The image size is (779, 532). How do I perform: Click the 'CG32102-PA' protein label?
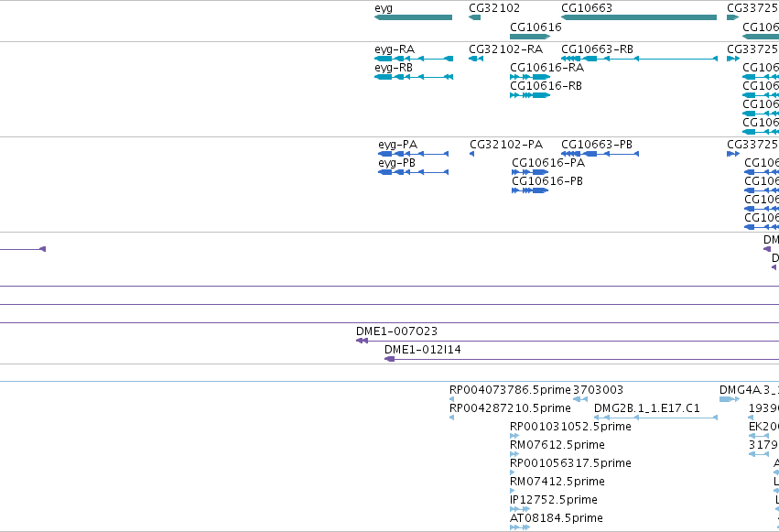[506, 145]
